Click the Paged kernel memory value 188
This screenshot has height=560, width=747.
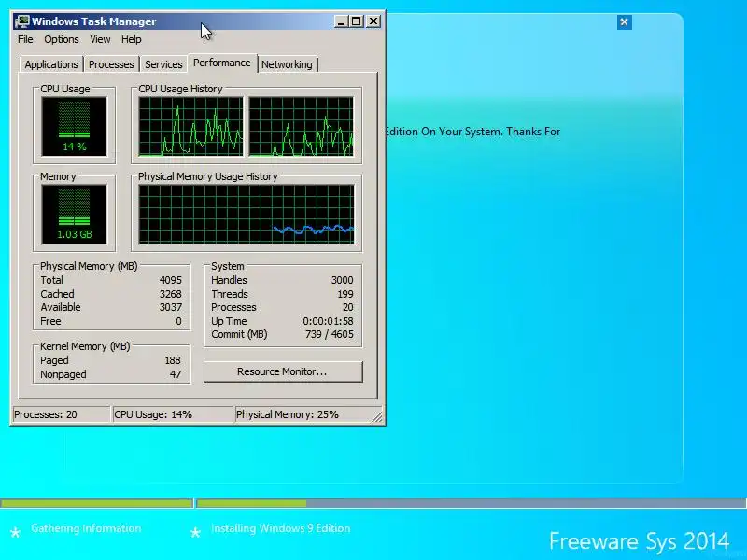(x=173, y=360)
